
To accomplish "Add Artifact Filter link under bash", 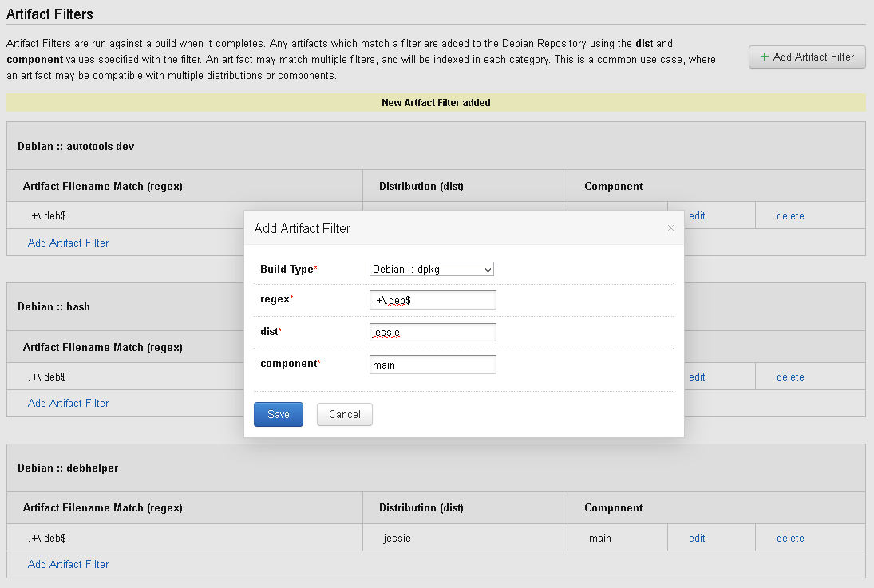I will (x=68, y=403).
